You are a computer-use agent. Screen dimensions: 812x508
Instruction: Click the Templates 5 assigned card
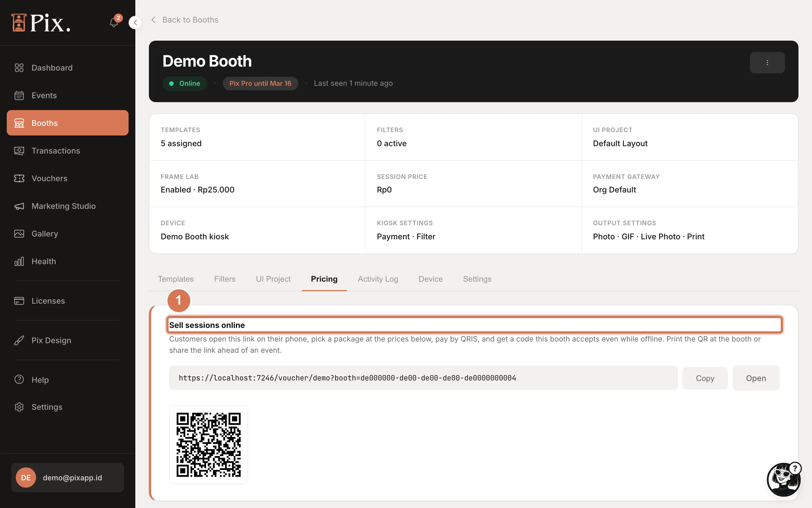coord(257,137)
